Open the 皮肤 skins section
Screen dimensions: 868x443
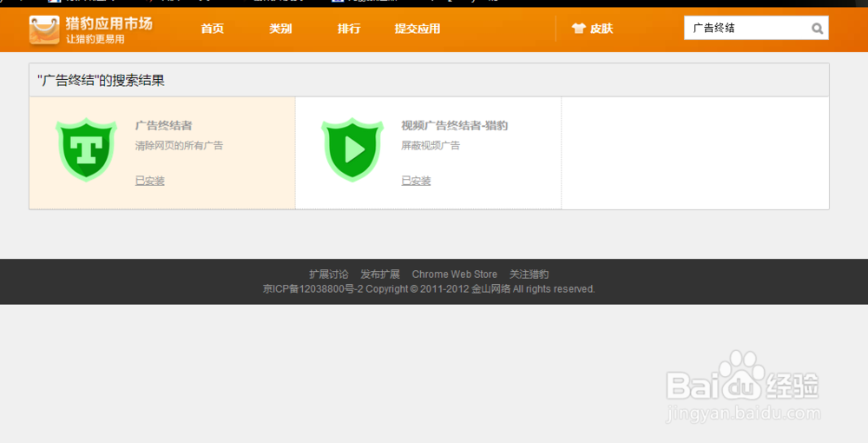(602, 29)
